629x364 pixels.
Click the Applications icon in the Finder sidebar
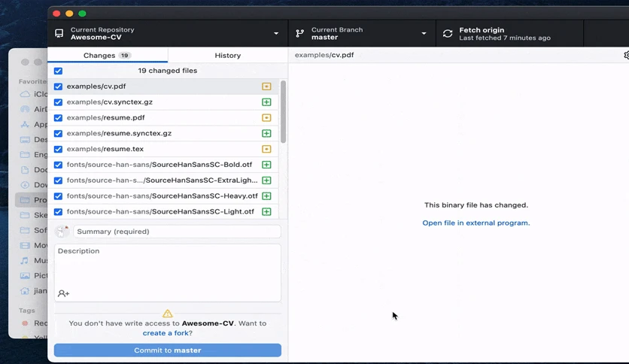[25, 124]
